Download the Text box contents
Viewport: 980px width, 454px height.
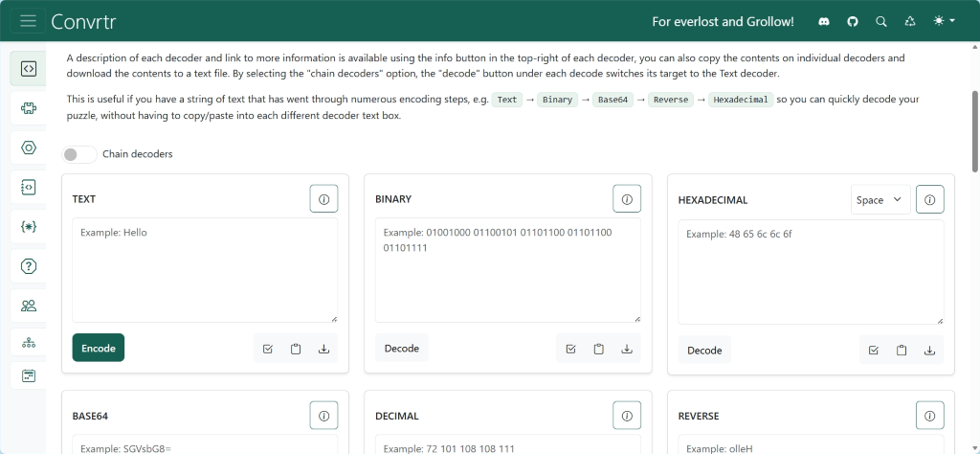coord(323,349)
